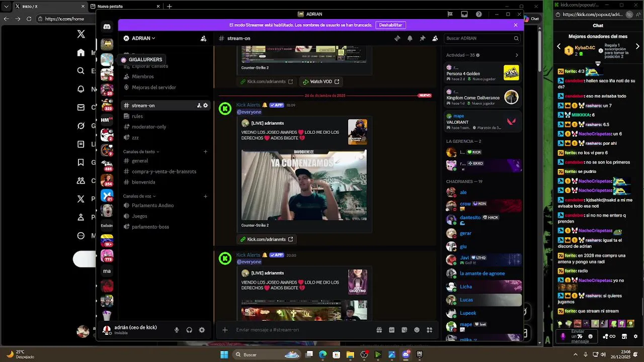Open compra-y-venta-de-brainrots channel

165,171
